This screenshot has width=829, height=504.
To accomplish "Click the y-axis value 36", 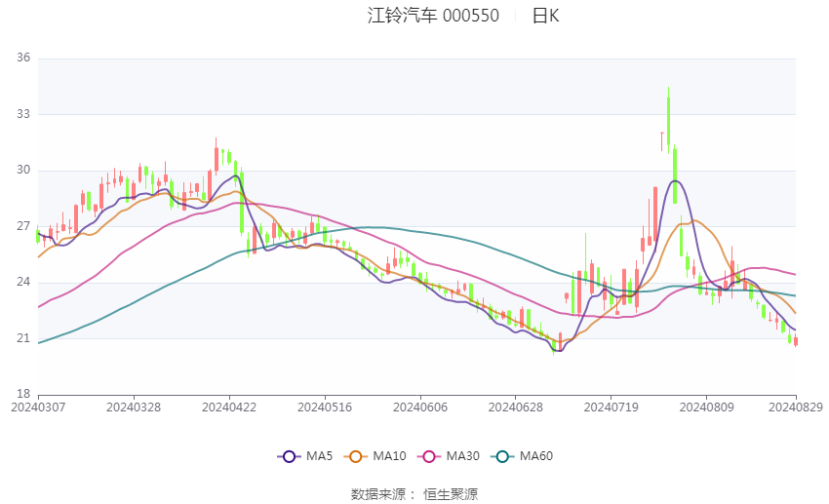I will tap(23, 58).
